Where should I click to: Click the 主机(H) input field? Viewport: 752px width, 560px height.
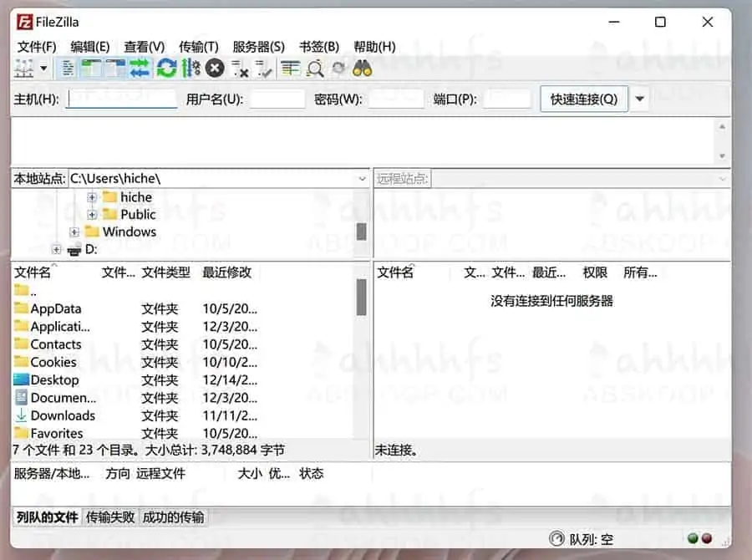(x=121, y=98)
